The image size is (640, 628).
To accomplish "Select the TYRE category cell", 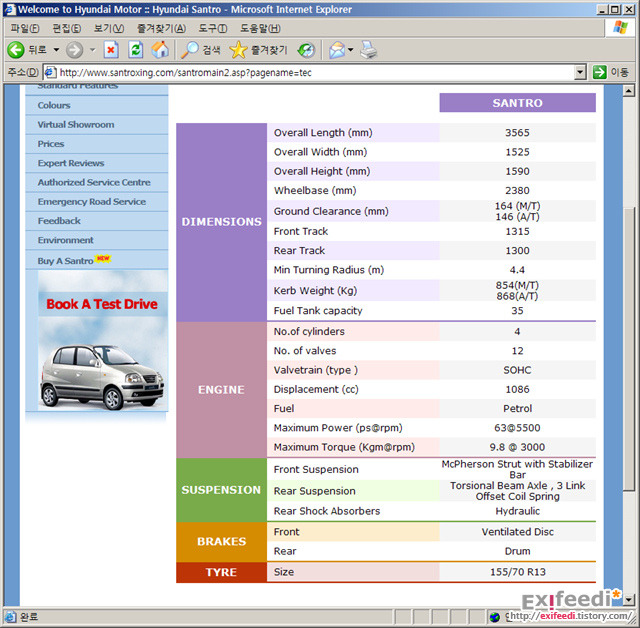I will [222, 572].
